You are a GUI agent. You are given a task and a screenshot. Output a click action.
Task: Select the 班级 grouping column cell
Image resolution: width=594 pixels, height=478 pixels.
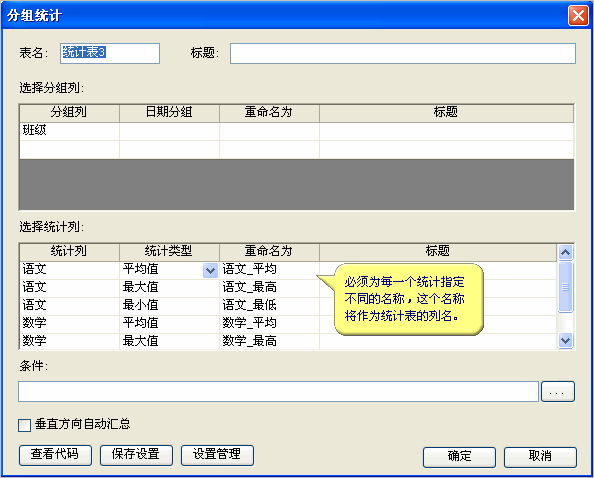click(69, 131)
